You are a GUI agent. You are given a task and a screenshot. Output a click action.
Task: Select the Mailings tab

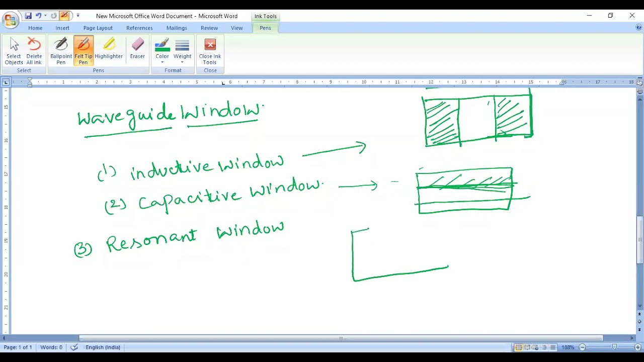pyautogui.click(x=177, y=28)
